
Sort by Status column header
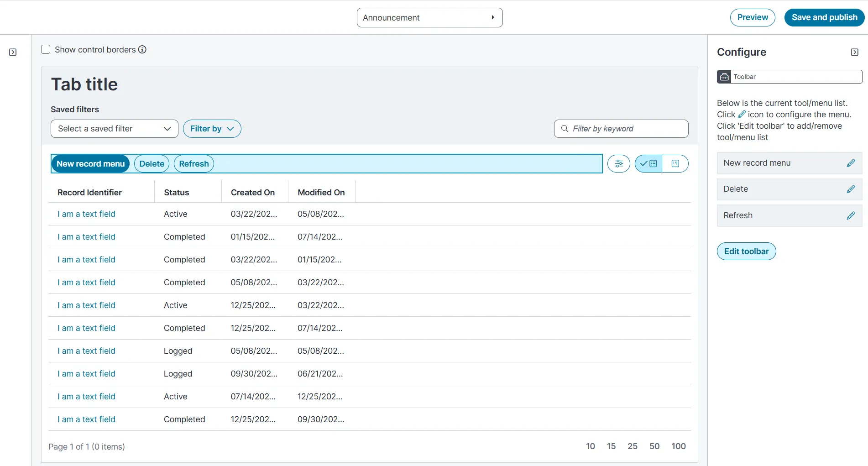[177, 193]
